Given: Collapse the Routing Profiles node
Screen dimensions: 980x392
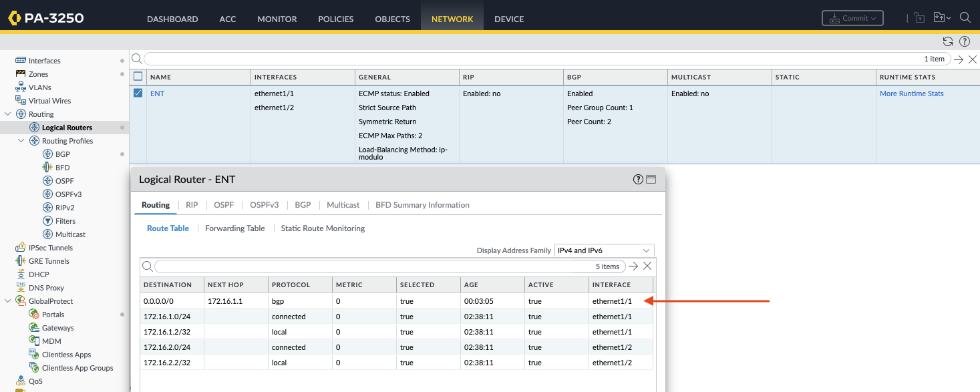Looking at the screenshot, I should pos(21,141).
